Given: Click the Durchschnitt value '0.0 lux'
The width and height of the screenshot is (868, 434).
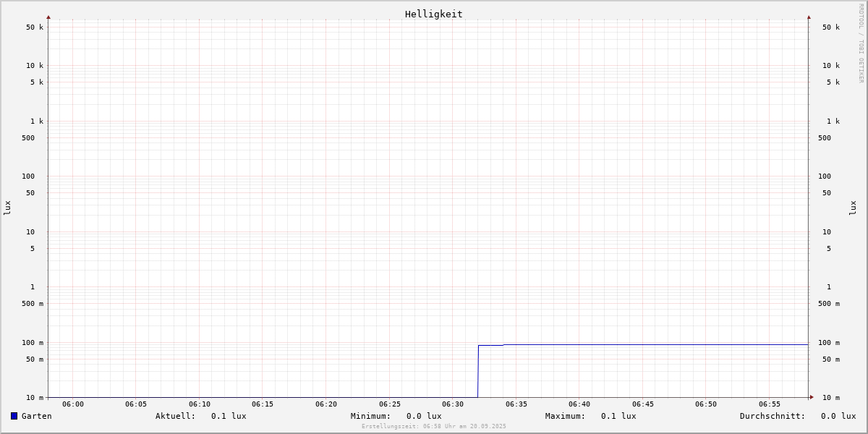Looking at the screenshot, I should tap(838, 416).
